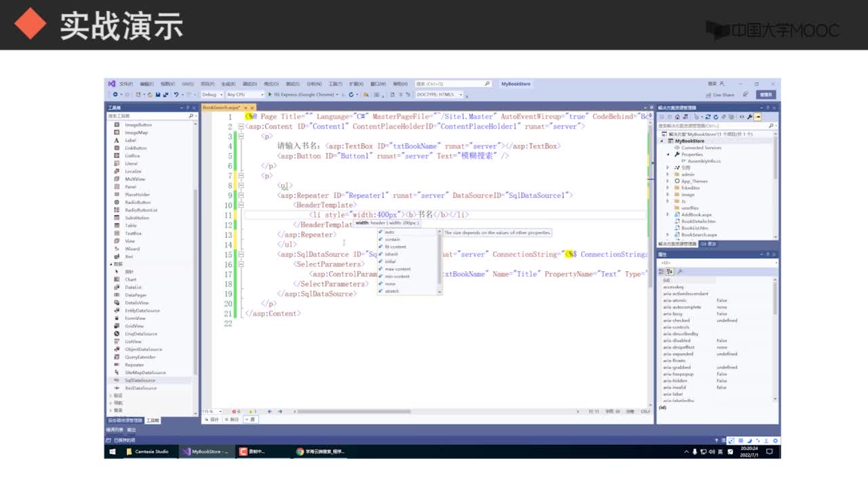Collapse the asp:Content code block on line 2
This screenshot has width=868, height=488.
241,126
